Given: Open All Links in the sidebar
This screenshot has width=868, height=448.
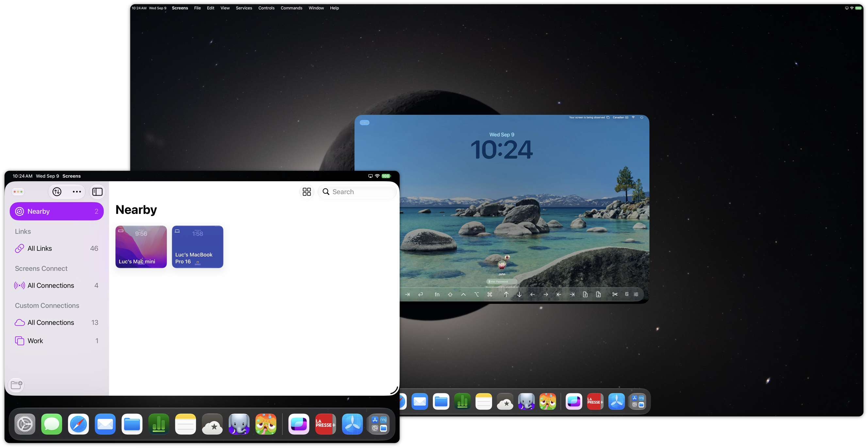Looking at the screenshot, I should point(57,248).
